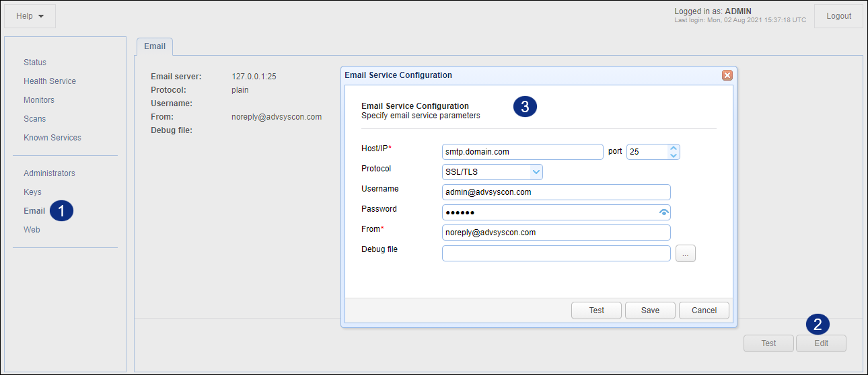The height and width of the screenshot is (375, 868).
Task: Go to Health Service page
Action: coord(50,81)
